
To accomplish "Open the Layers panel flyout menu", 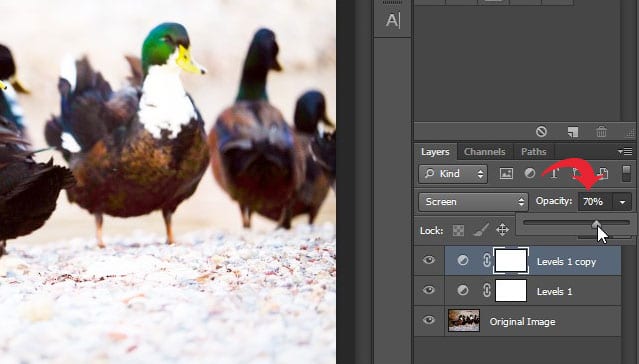I will coord(625,152).
